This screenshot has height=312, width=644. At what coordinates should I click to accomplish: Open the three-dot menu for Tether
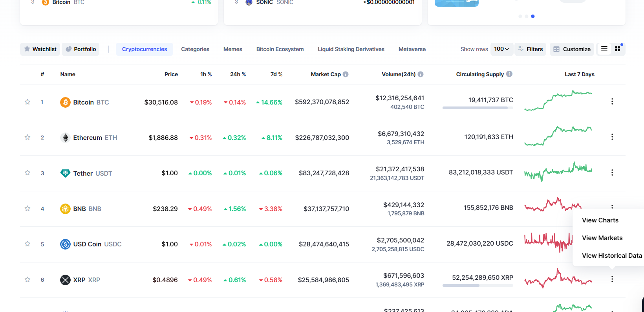pos(612,173)
